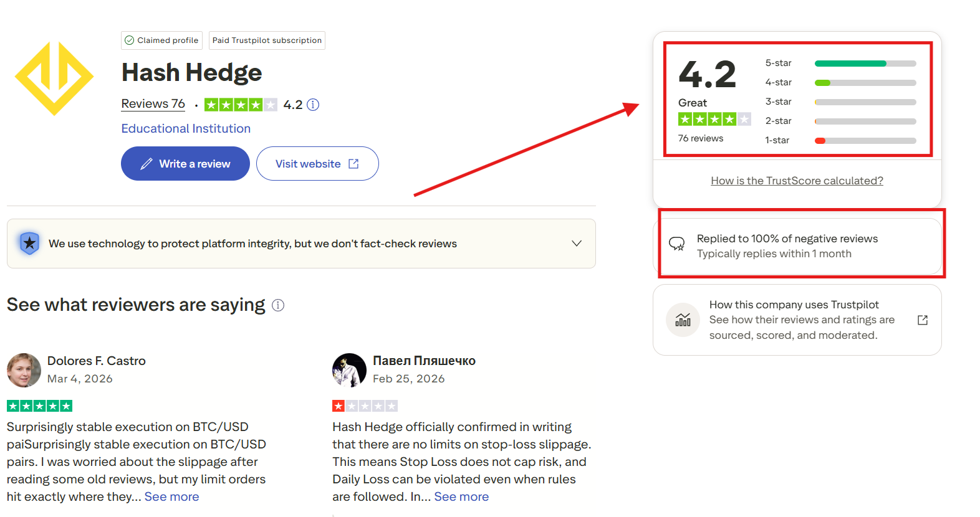Click Replied to 100% of negative reviews
Viewport: 980px width, 517px height.
(787, 239)
